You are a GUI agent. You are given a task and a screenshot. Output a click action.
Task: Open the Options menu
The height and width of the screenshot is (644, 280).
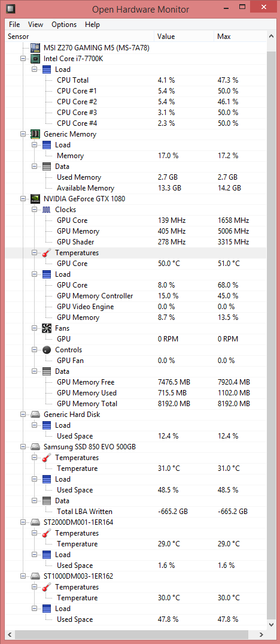click(x=64, y=24)
